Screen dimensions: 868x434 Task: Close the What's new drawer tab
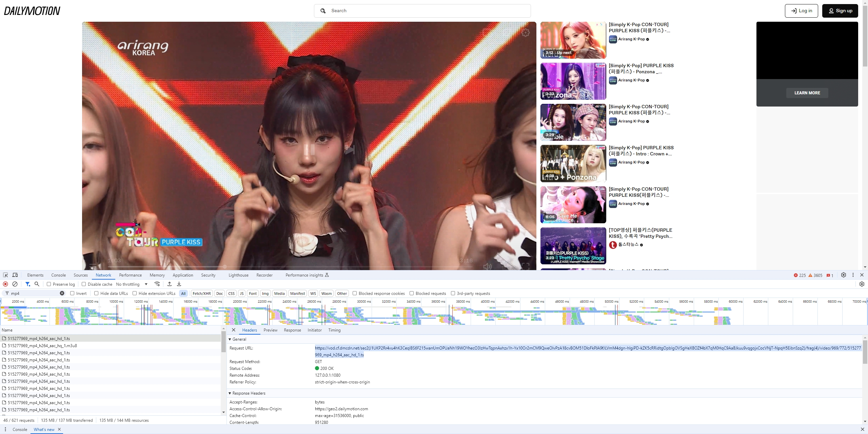click(x=59, y=429)
